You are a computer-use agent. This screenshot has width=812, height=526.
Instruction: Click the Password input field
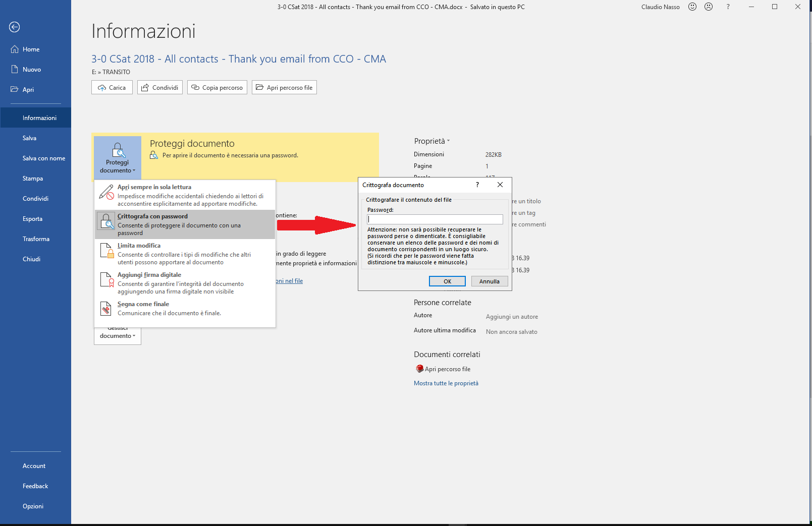pyautogui.click(x=435, y=219)
